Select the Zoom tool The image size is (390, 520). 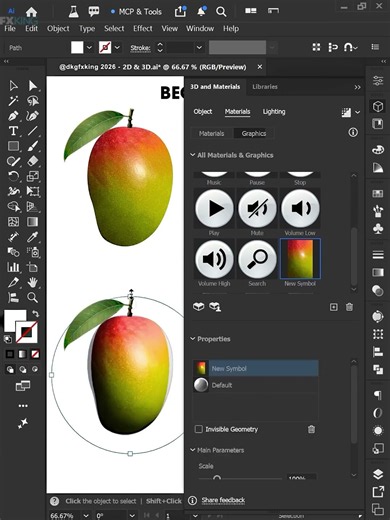click(x=33, y=297)
